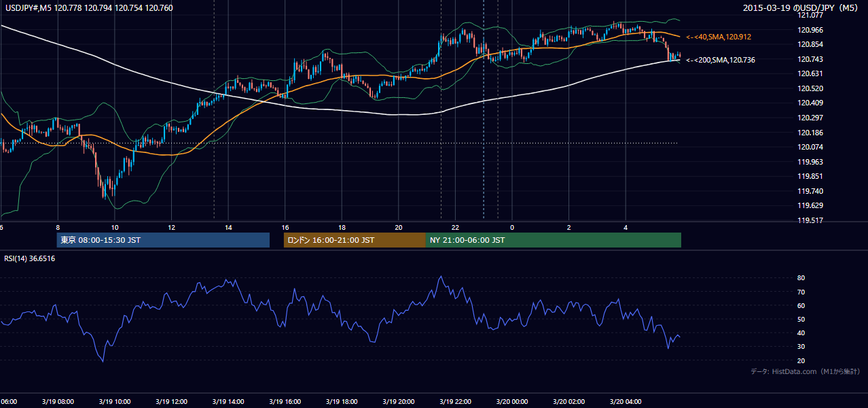Click the 3/19 14:00 time axis label
Image resolution: width=868 pixels, height=408 pixels.
[x=228, y=402]
